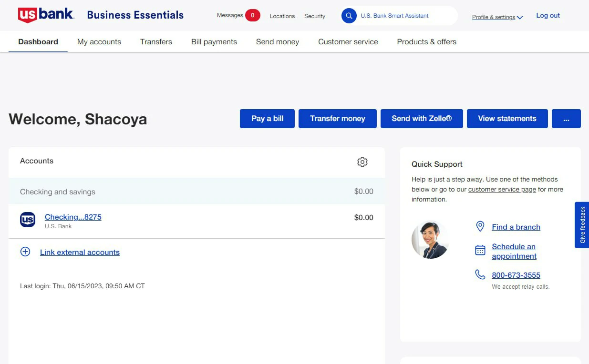Image resolution: width=589 pixels, height=364 pixels.
Task: Click Log out
Action: (548, 16)
